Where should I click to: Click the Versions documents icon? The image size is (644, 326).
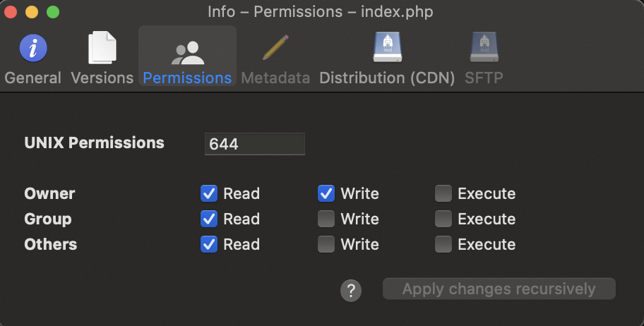tap(102, 48)
